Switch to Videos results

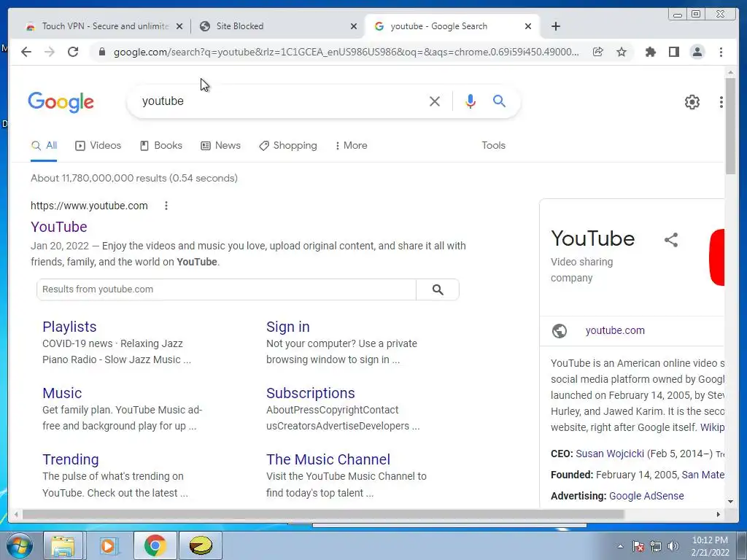pos(98,146)
